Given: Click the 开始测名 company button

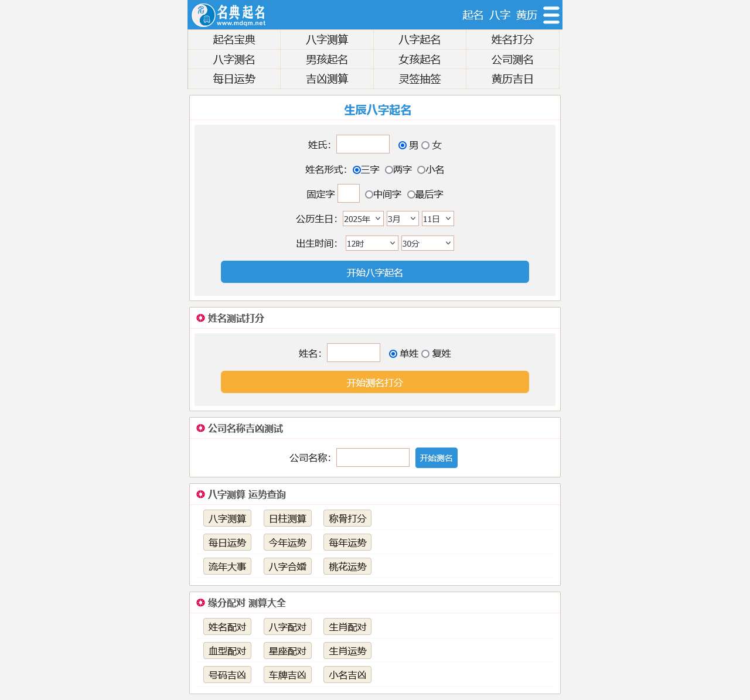Looking at the screenshot, I should click(437, 458).
